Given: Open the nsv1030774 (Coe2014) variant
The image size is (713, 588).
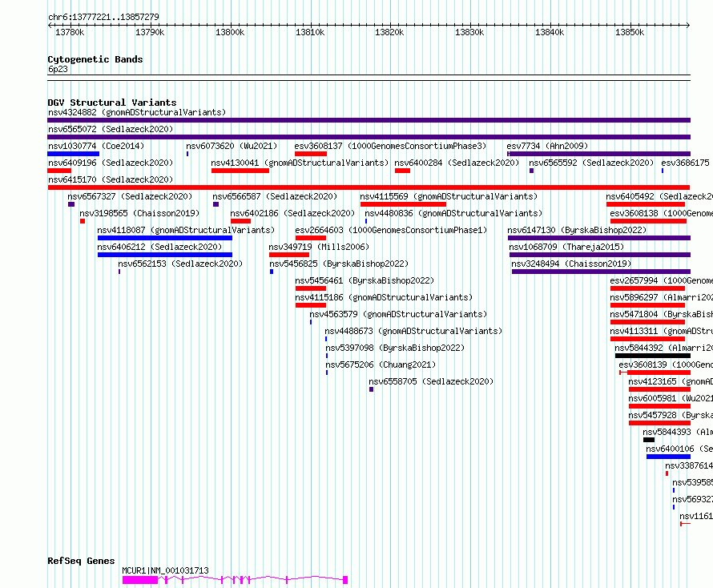Looking at the screenshot, I should click(96, 146).
